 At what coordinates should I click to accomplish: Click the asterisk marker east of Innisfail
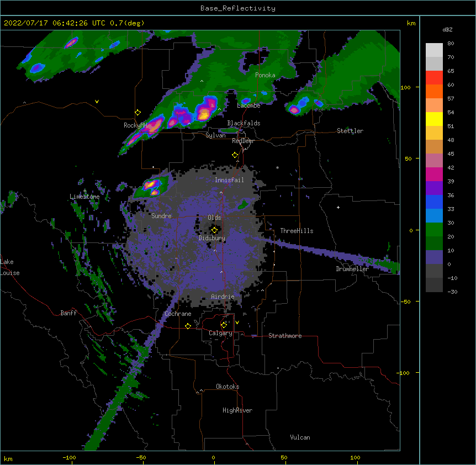[x=277, y=167]
